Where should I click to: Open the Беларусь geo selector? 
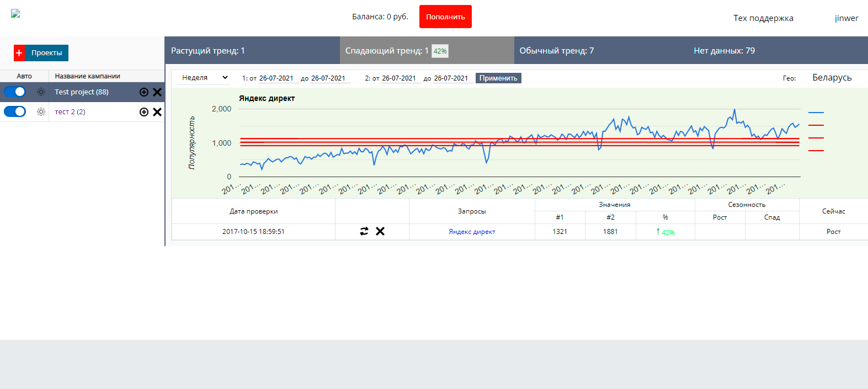pos(832,78)
